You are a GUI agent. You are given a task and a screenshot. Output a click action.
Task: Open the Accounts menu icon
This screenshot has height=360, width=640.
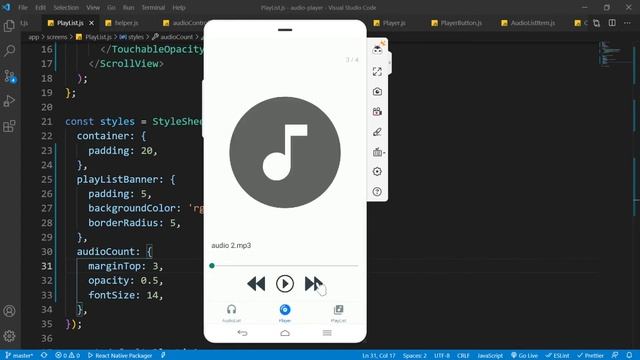(x=9, y=311)
